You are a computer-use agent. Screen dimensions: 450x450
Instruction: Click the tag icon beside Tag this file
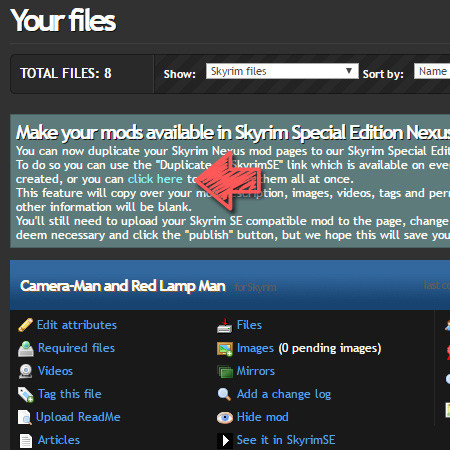tap(26, 394)
